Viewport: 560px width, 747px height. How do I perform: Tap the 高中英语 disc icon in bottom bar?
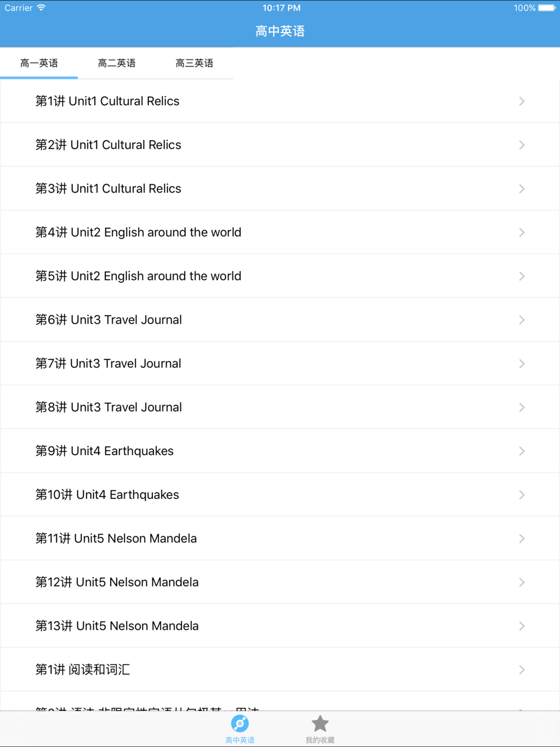pos(240,723)
